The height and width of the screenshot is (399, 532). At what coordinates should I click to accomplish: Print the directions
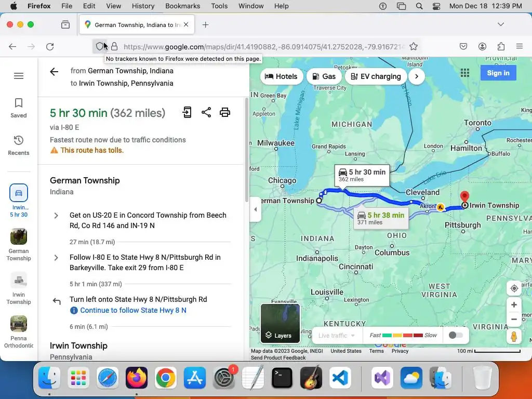(x=225, y=112)
